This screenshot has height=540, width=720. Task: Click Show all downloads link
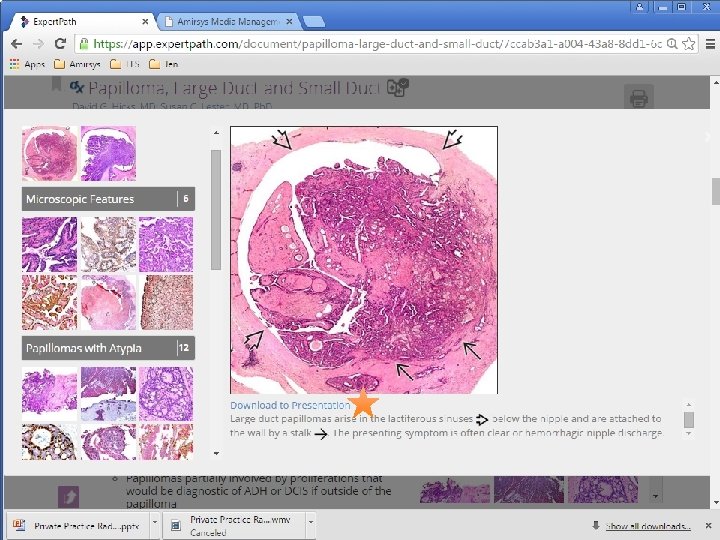(x=648, y=526)
